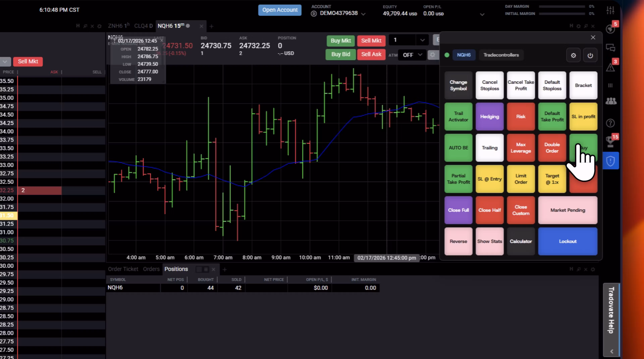Click the Buy Mkt button

(340, 40)
